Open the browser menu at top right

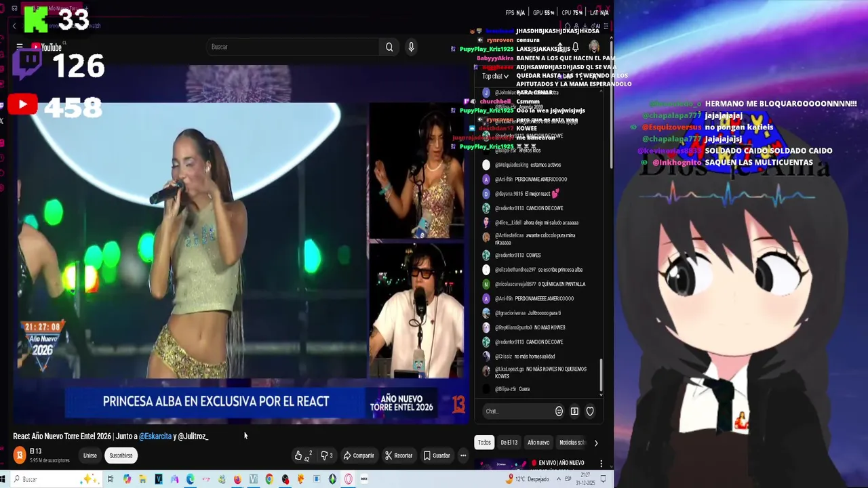coord(606,26)
